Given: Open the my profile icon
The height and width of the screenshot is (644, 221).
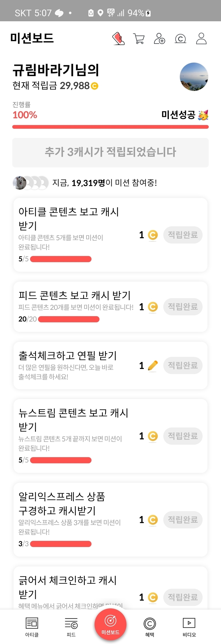Looking at the screenshot, I should click(201, 39).
